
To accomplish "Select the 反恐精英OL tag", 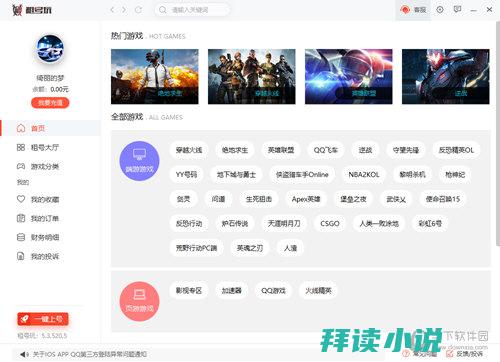I will (456, 150).
